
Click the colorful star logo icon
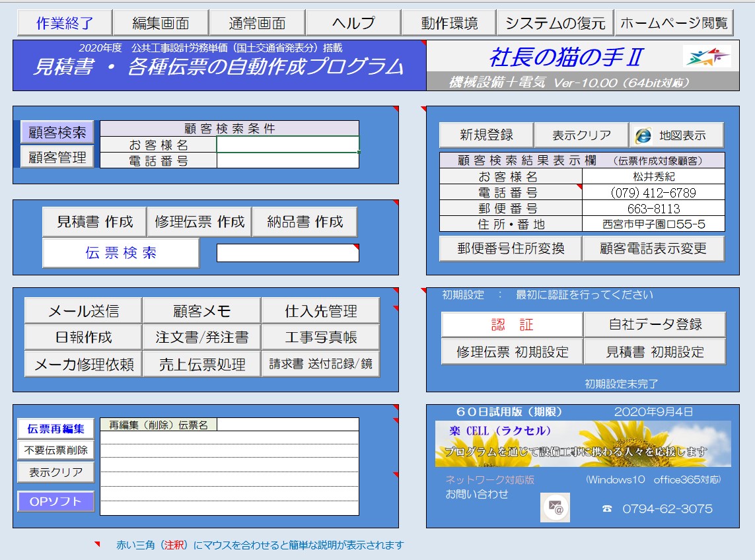pos(707,56)
